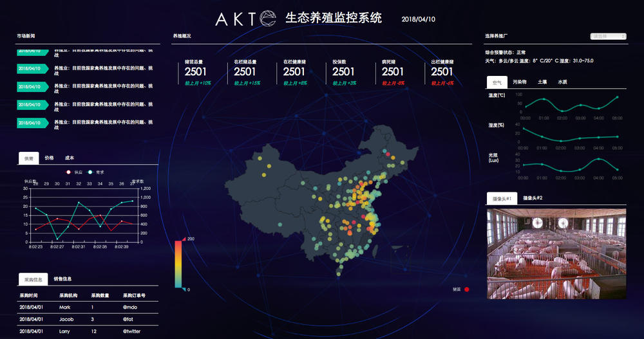The image size is (644, 339).
Task: Select the Larry purchase row
Action: click(88, 331)
